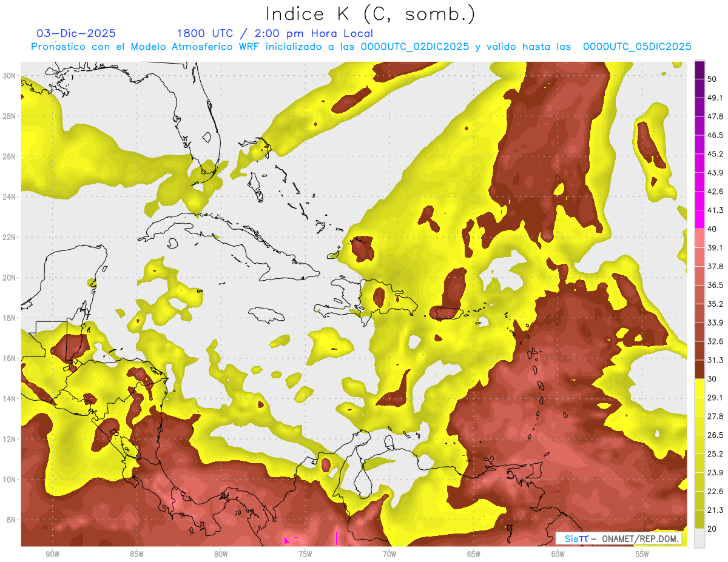Click the 70W longitude label
Screen dimensions: 728x562
pyautogui.click(x=389, y=554)
